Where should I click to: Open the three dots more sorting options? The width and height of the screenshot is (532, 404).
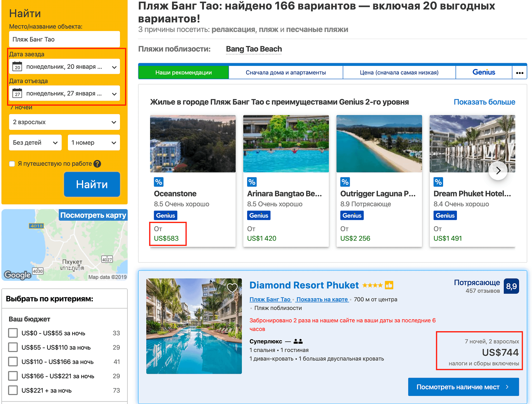[x=520, y=73]
